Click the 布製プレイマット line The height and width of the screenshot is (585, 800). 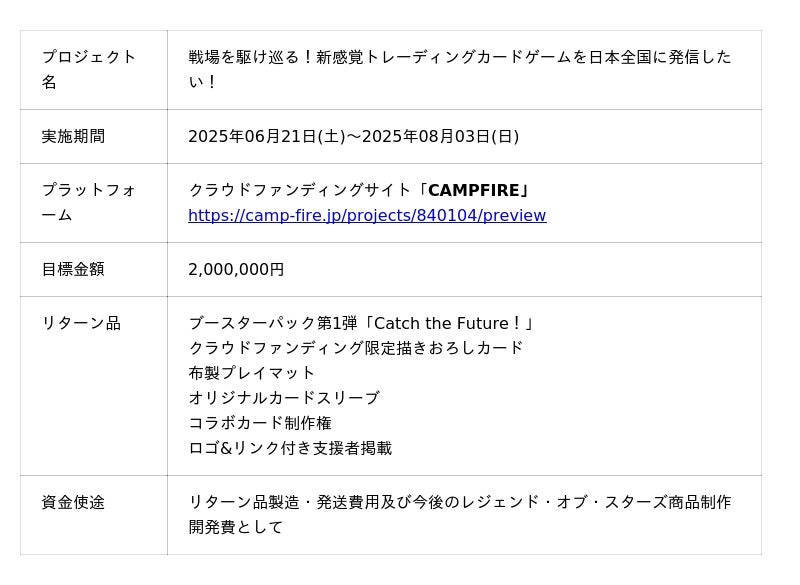point(252,373)
